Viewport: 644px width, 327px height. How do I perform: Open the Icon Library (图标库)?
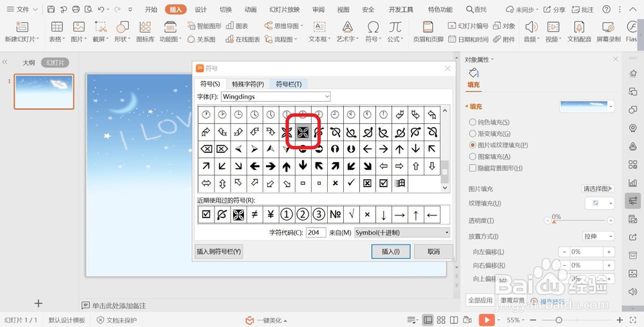[146, 27]
